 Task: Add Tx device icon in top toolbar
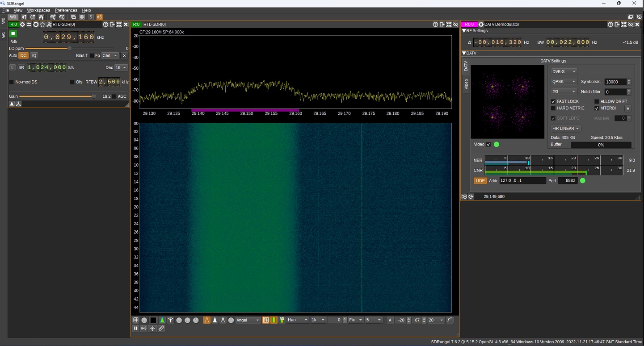(33, 17)
